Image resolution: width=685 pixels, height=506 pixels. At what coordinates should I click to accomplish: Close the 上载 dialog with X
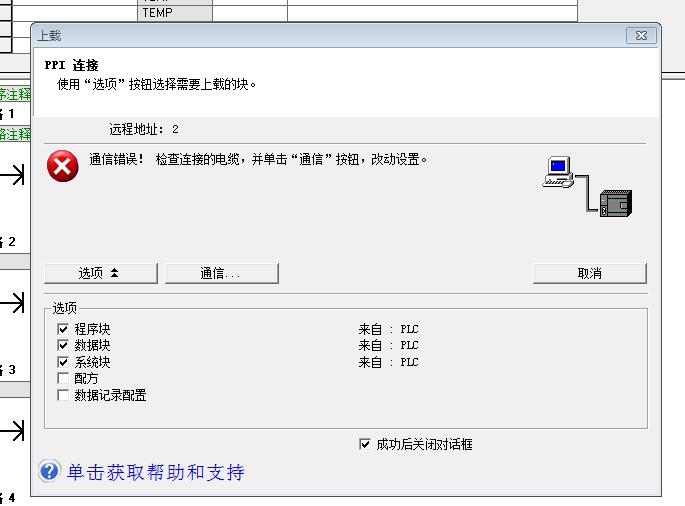[641, 35]
